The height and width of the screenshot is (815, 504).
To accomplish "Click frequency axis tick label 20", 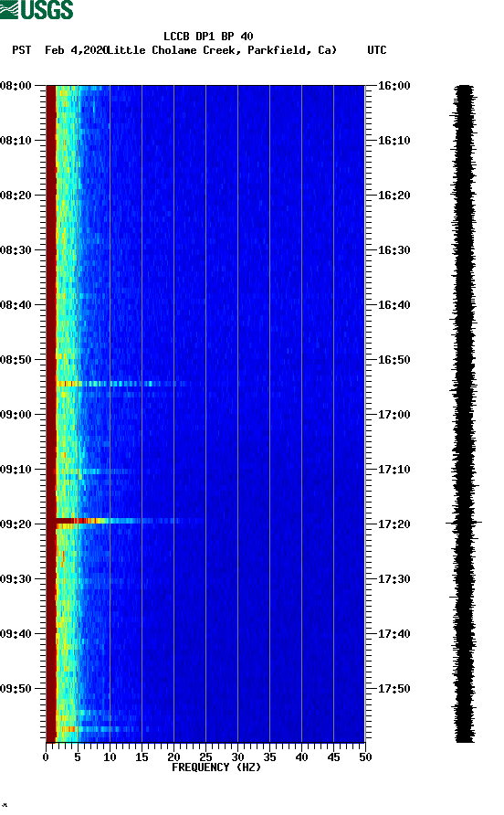I will click(173, 757).
